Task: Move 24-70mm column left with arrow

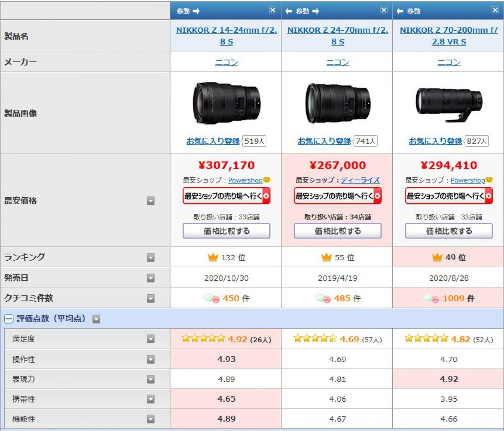Action: click(x=288, y=11)
